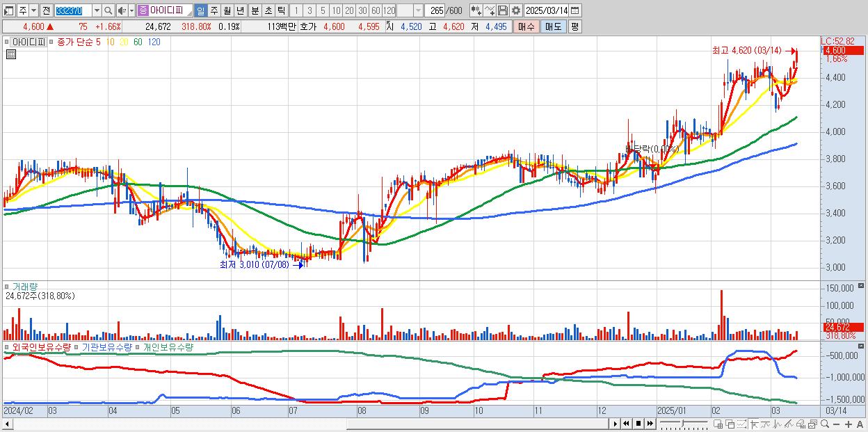
Task: Click the stop playback button
Action: 638,424
